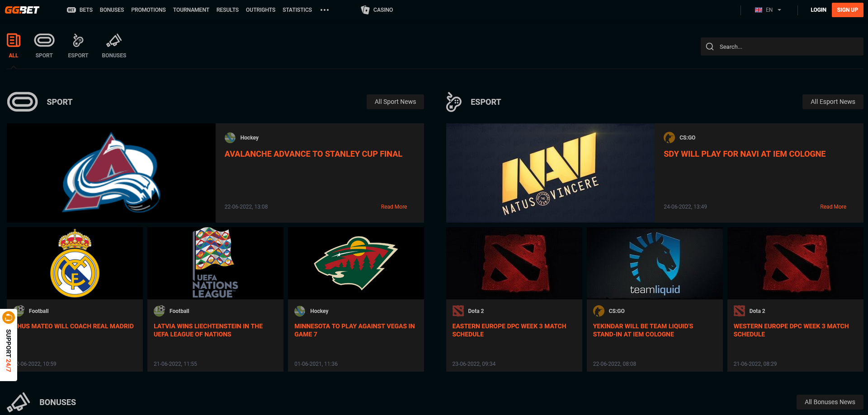868x415 pixels.
Task: Click the Hockey icon on Minnesota article
Action: [300, 311]
